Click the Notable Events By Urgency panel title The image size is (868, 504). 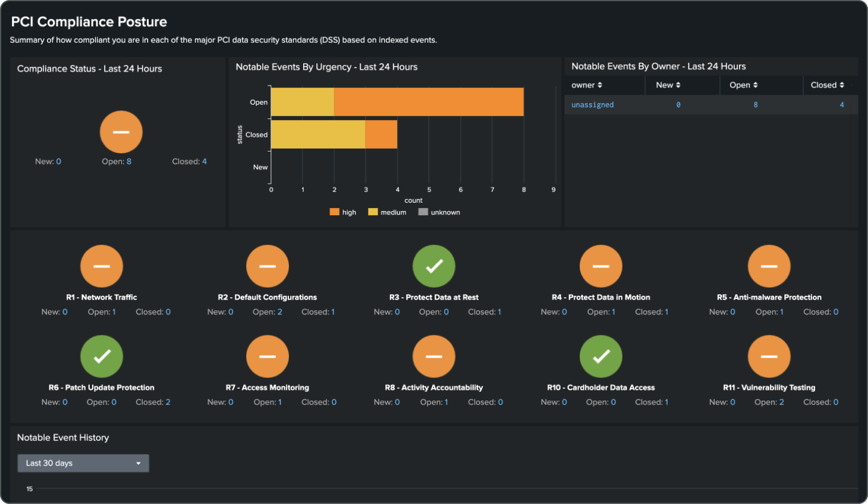point(326,67)
